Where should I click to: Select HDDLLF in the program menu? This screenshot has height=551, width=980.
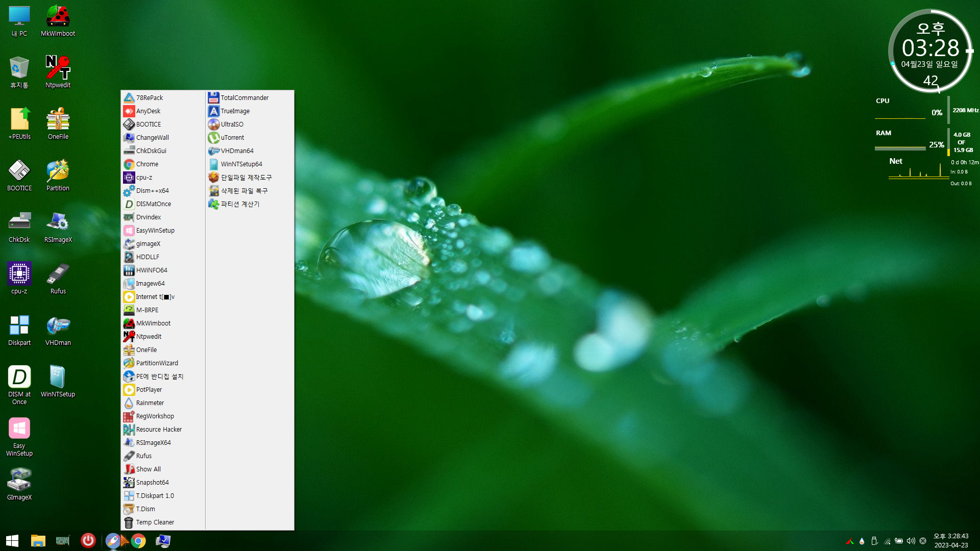[163, 257]
